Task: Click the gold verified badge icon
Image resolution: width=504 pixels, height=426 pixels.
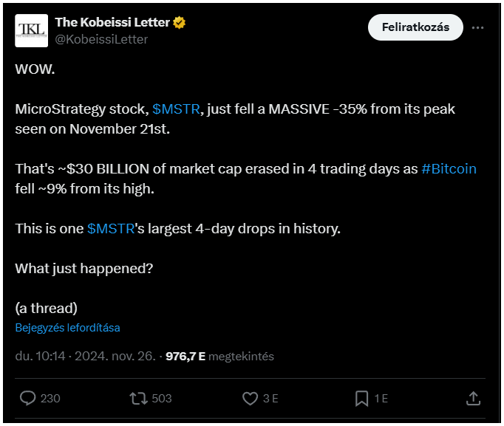Action: 179,22
